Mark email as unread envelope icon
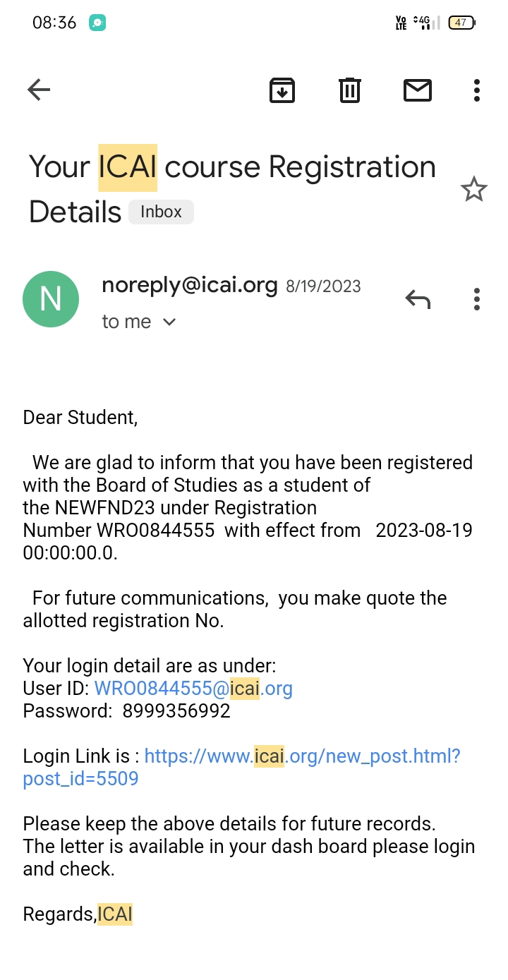The height and width of the screenshot is (980, 508). (x=417, y=90)
